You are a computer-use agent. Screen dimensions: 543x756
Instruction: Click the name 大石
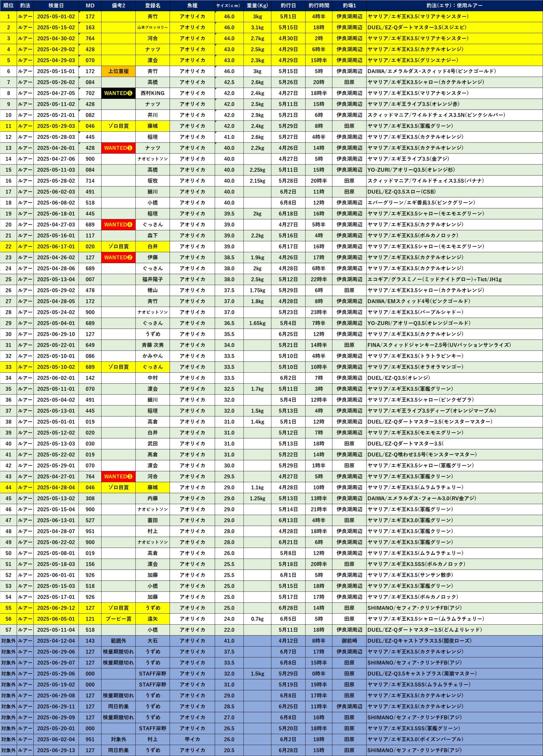[x=153, y=641]
